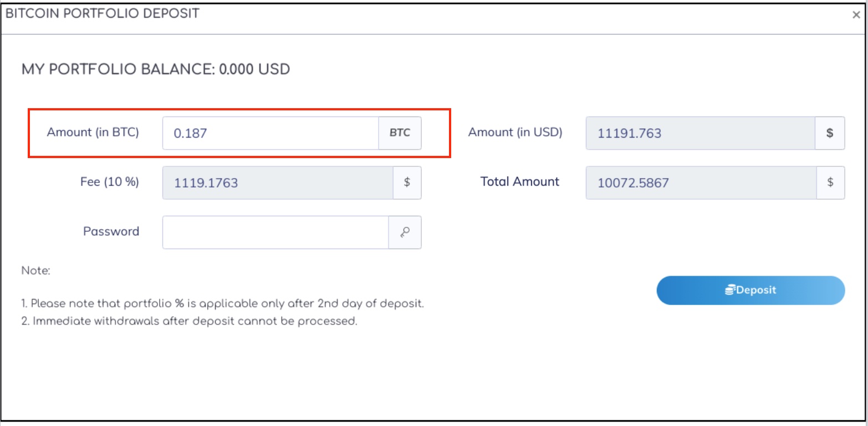This screenshot has width=868, height=426.
Task: Click the My Portfolio Balance heading
Action: point(156,69)
